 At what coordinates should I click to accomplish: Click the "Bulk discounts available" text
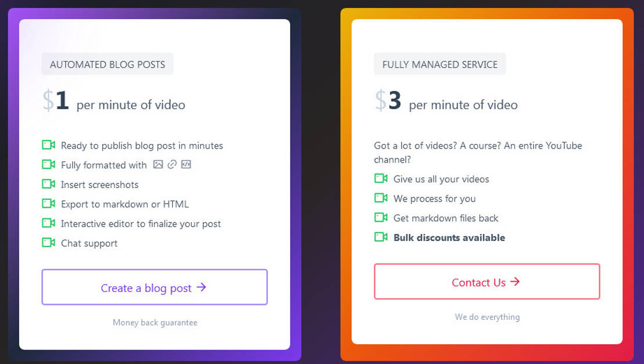[449, 237]
